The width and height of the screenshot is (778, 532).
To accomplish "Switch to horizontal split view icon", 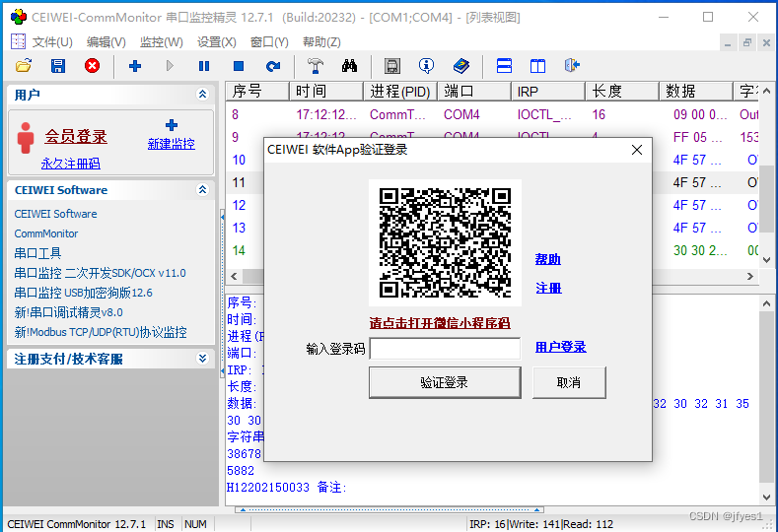I will tap(504, 65).
